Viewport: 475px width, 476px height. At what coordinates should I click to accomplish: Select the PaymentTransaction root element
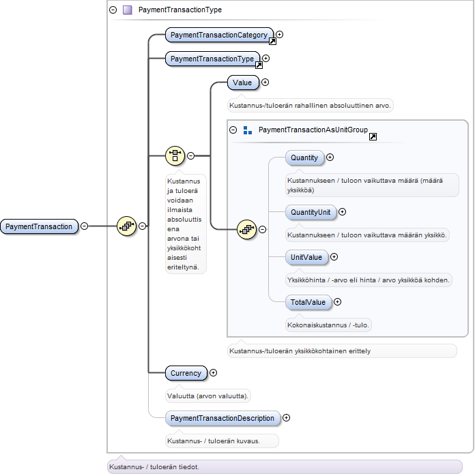pyautogui.click(x=39, y=226)
